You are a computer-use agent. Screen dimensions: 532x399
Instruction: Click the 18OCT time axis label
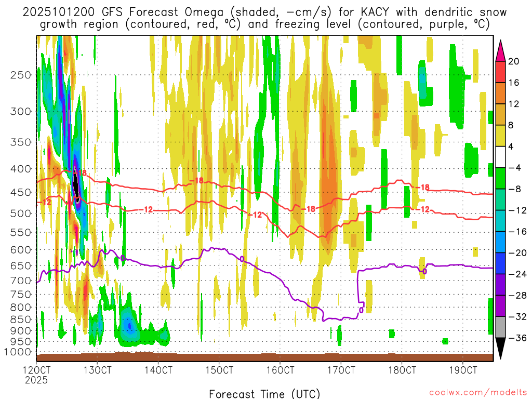pyautogui.click(x=402, y=370)
